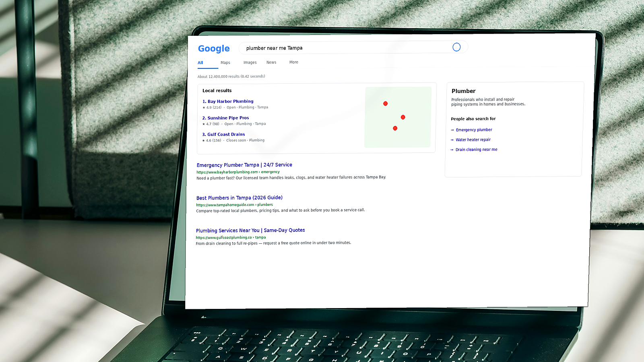Switch to the Images tab
The width and height of the screenshot is (644, 362).
(x=250, y=62)
